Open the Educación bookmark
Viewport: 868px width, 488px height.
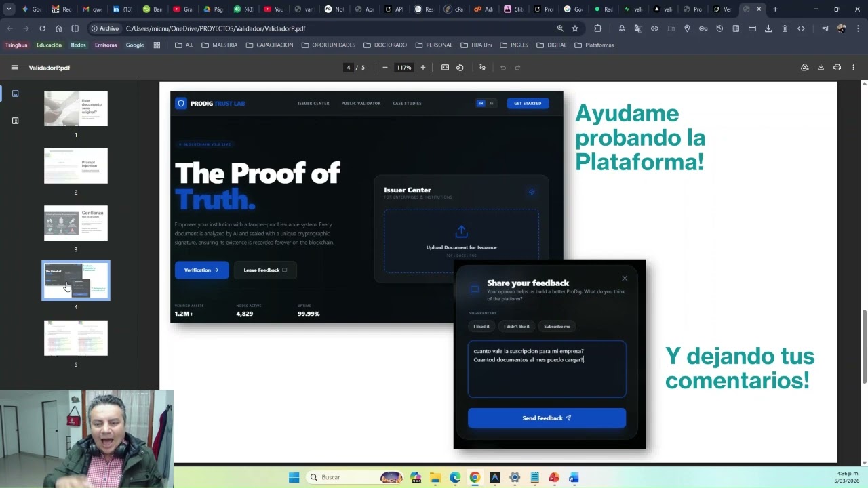(x=49, y=45)
